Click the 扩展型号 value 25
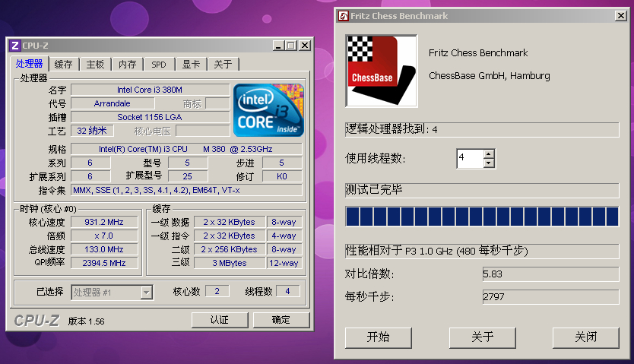Viewport: 634px width, 364px height. point(188,176)
